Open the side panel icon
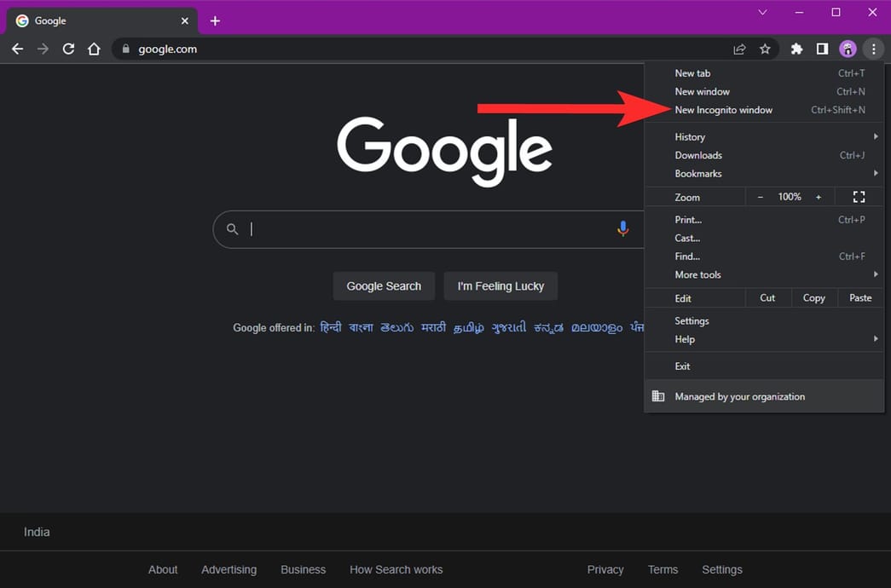This screenshot has width=891, height=588. 822,49
